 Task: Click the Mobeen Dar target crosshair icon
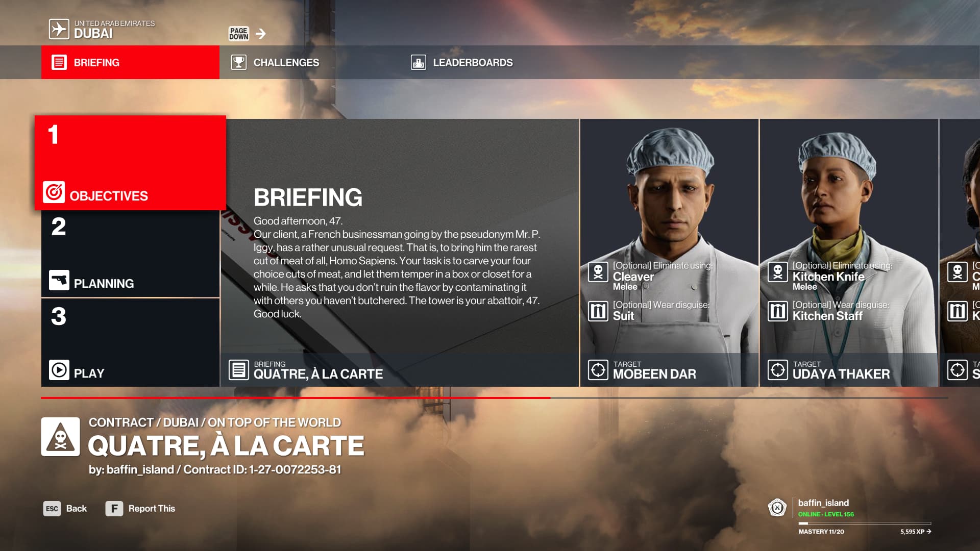coord(598,370)
